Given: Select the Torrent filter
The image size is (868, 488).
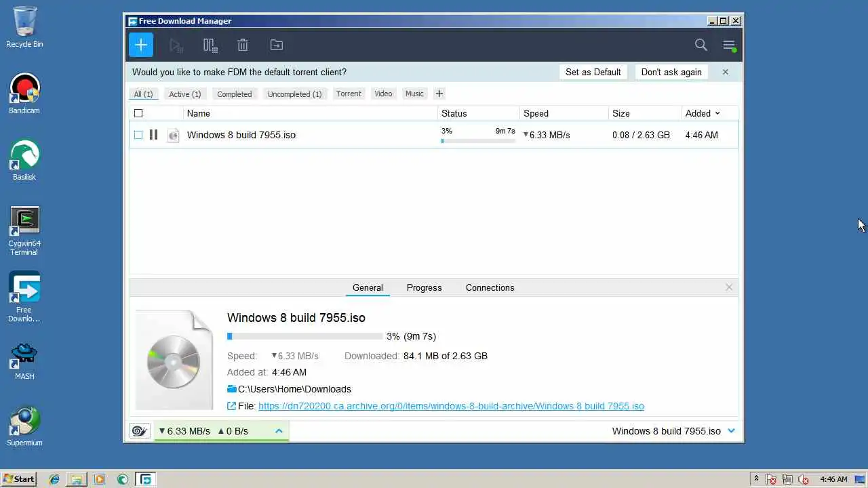Looking at the screenshot, I should 349,94.
